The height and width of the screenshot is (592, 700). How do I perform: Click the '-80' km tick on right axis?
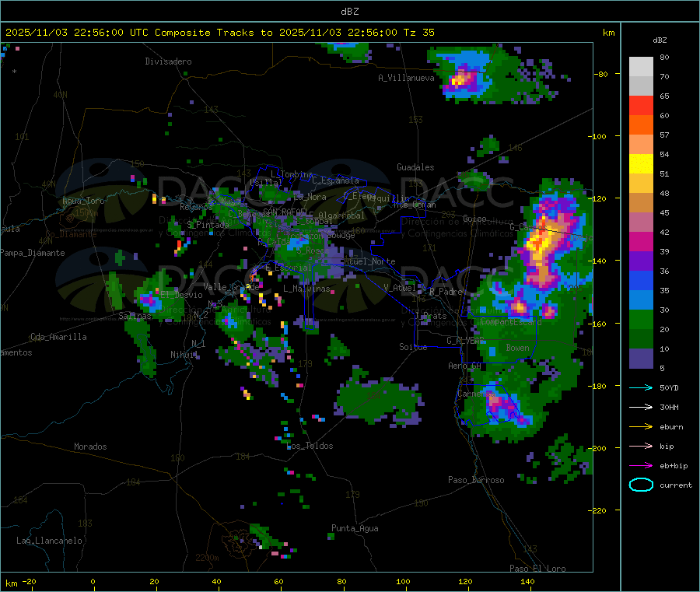pyautogui.click(x=601, y=74)
